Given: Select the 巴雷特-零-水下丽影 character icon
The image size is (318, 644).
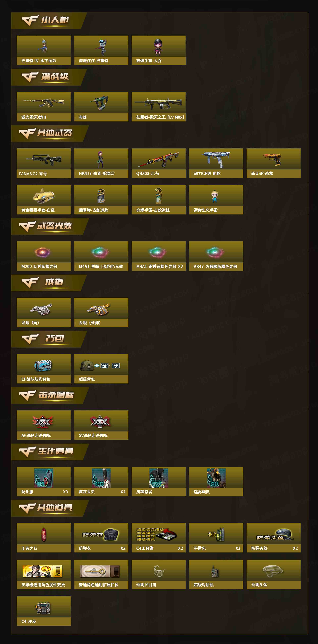Looking at the screenshot, I should [44, 47].
